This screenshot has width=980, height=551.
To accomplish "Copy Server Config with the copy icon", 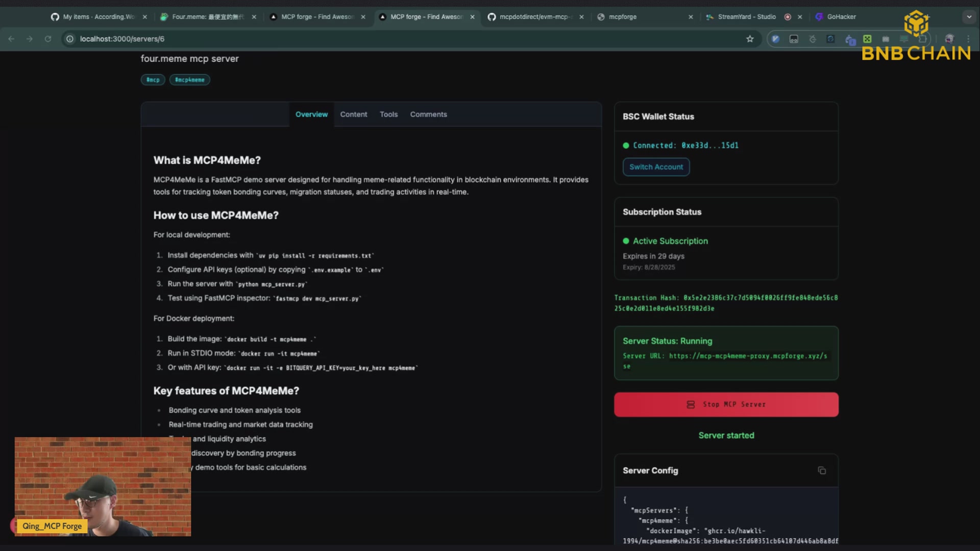I will (x=822, y=470).
